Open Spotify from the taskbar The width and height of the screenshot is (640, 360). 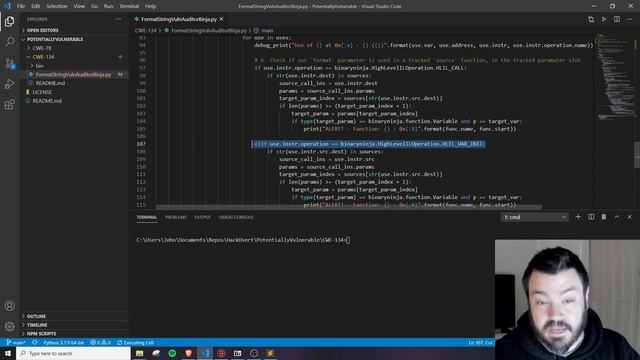pyautogui.click(x=172, y=353)
